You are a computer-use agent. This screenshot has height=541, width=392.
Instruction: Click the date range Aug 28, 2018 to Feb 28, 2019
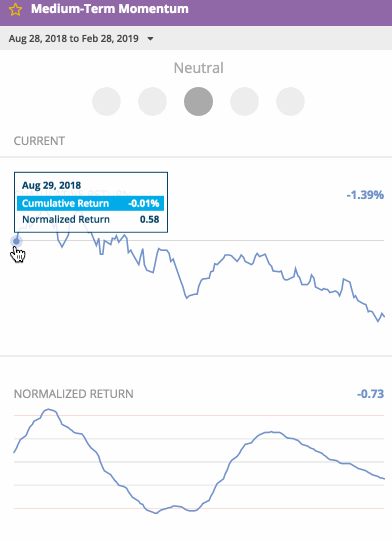(x=74, y=38)
